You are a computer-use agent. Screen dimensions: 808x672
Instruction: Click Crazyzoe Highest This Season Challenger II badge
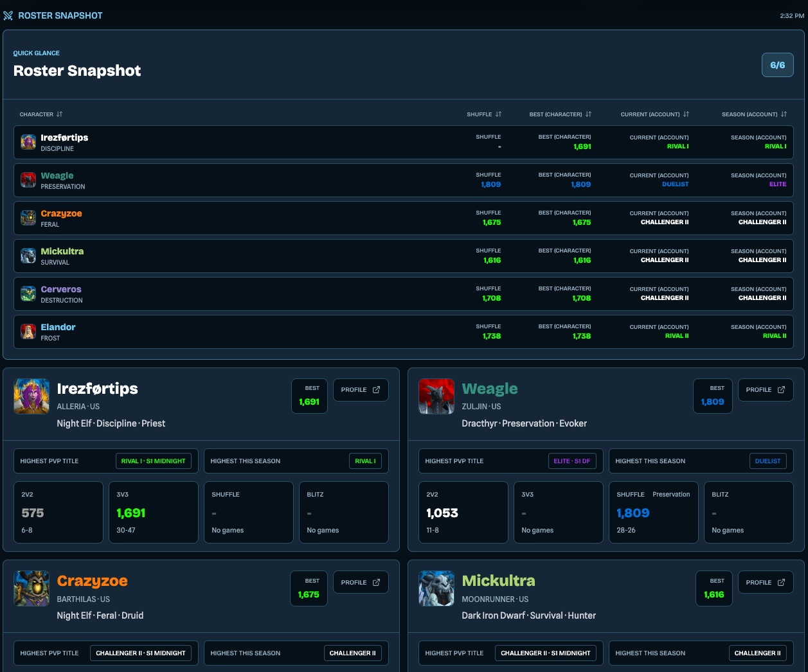coord(353,653)
